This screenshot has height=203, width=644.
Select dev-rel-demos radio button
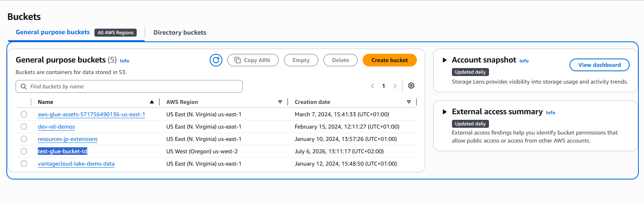click(x=24, y=127)
